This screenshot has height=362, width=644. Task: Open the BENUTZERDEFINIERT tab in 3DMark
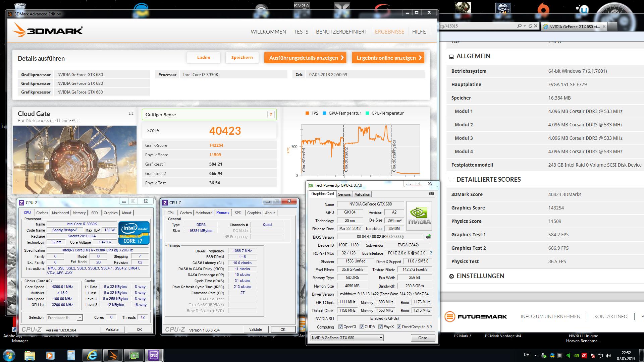(x=341, y=32)
